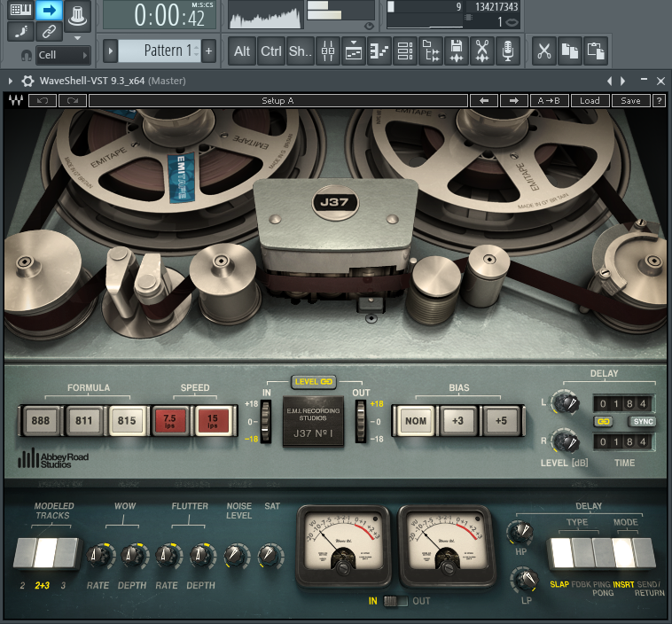Expand the plugin window options arrow
This screenshot has width=672, height=624.
pos(11,81)
